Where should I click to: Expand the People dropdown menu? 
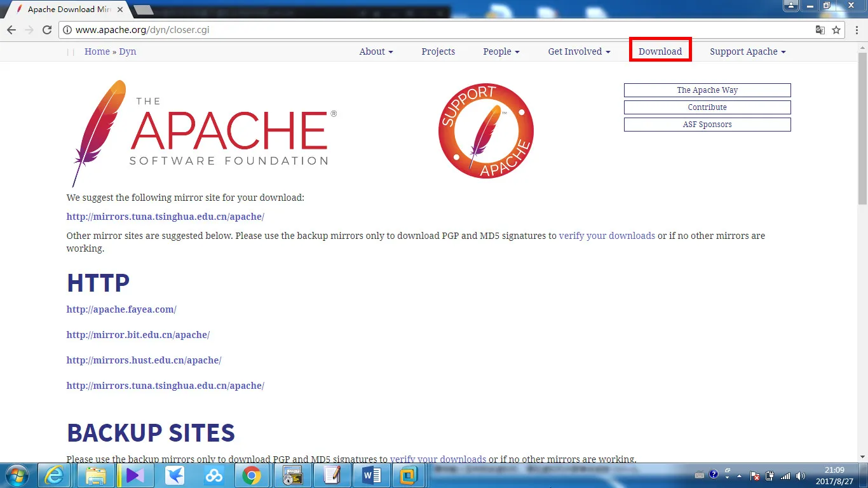pos(501,51)
